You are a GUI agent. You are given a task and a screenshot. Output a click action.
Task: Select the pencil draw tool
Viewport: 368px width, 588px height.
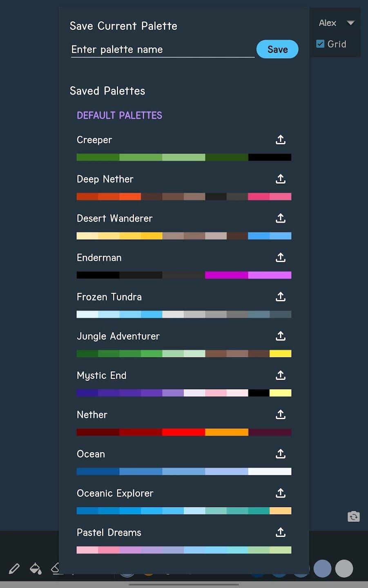tap(14, 568)
